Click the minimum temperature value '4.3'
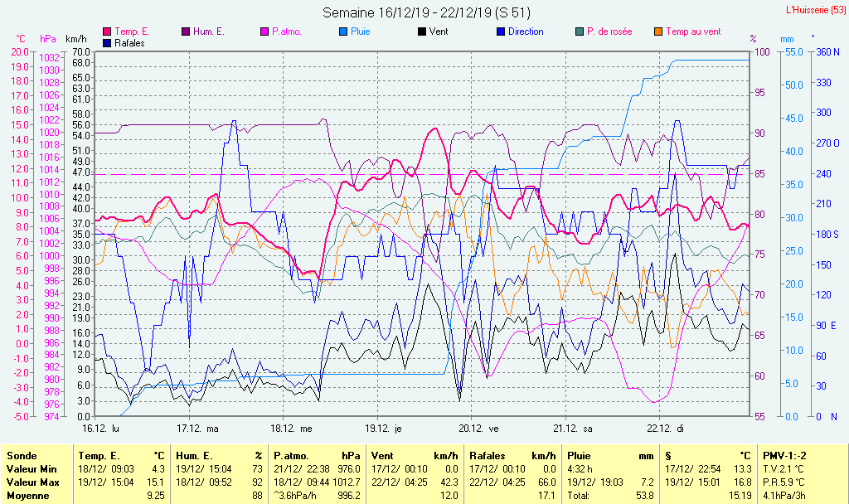The width and height of the screenshot is (849, 504). tap(158, 469)
